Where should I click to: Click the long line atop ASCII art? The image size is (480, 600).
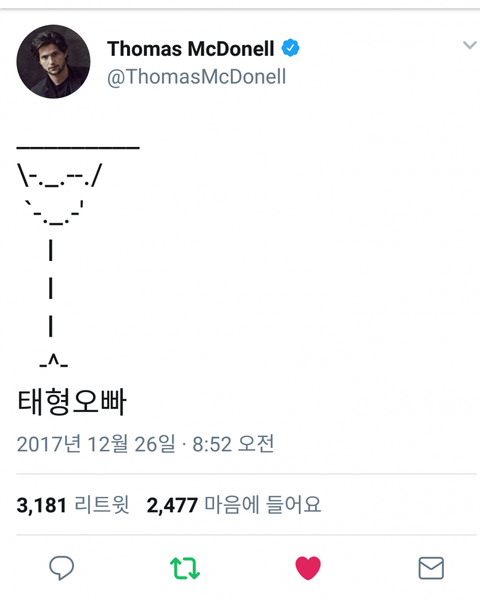[78, 147]
